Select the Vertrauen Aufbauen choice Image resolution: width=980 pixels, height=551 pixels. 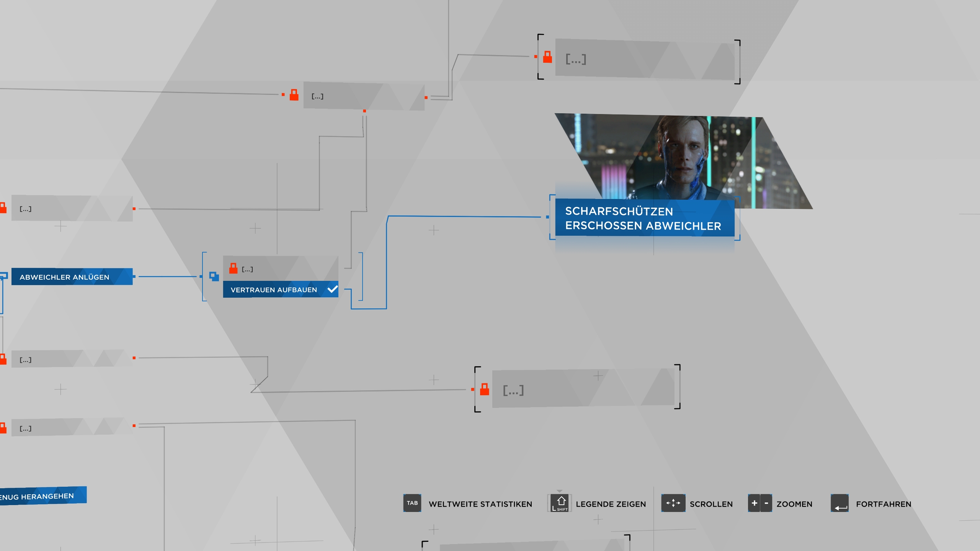point(274,290)
